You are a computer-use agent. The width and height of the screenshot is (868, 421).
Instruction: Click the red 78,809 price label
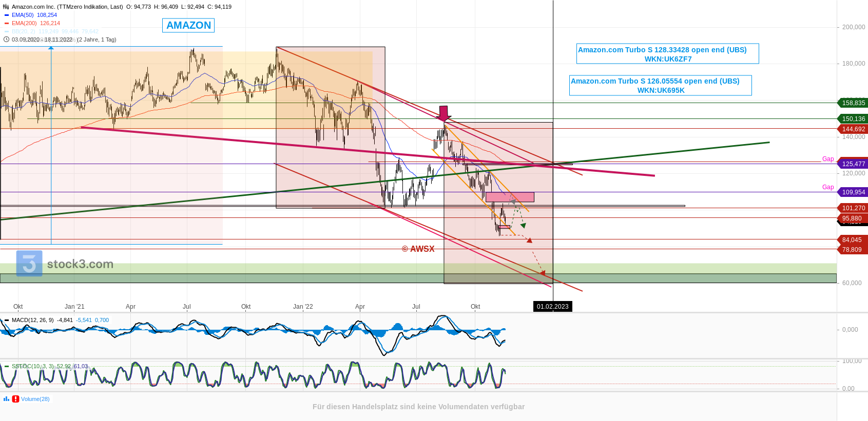point(852,250)
